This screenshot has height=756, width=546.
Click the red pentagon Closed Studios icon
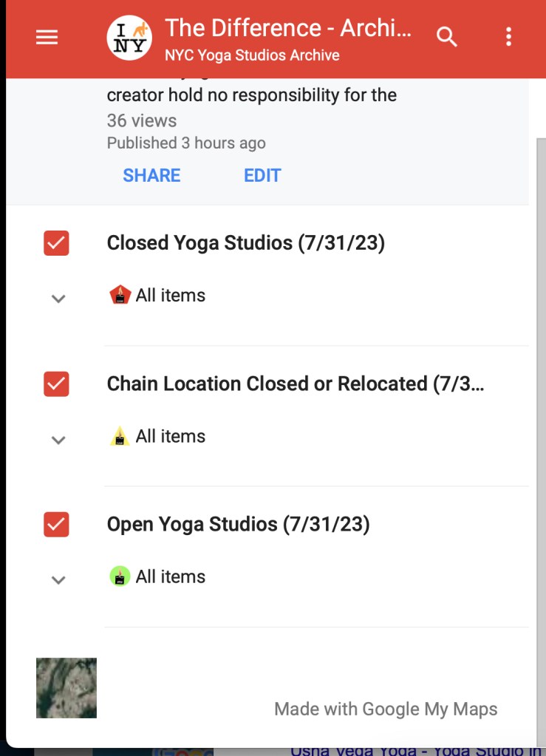coord(120,296)
